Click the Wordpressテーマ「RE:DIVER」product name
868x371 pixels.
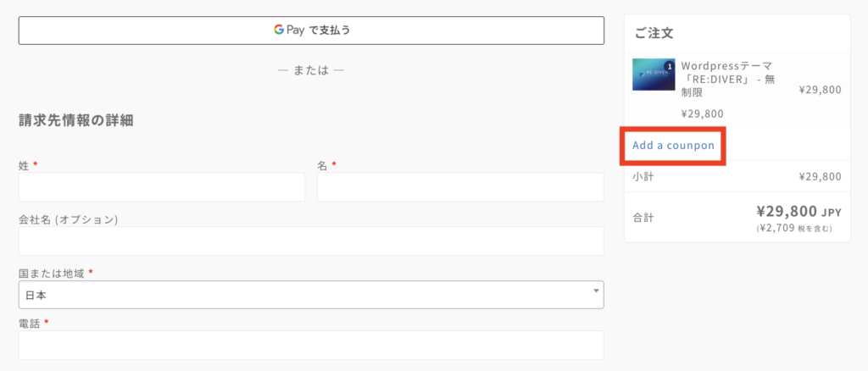tap(727, 79)
